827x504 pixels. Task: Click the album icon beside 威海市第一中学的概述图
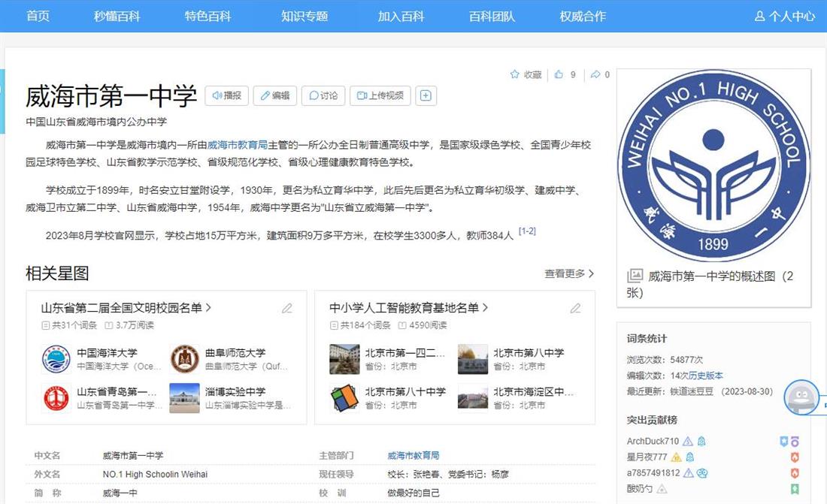point(635,276)
